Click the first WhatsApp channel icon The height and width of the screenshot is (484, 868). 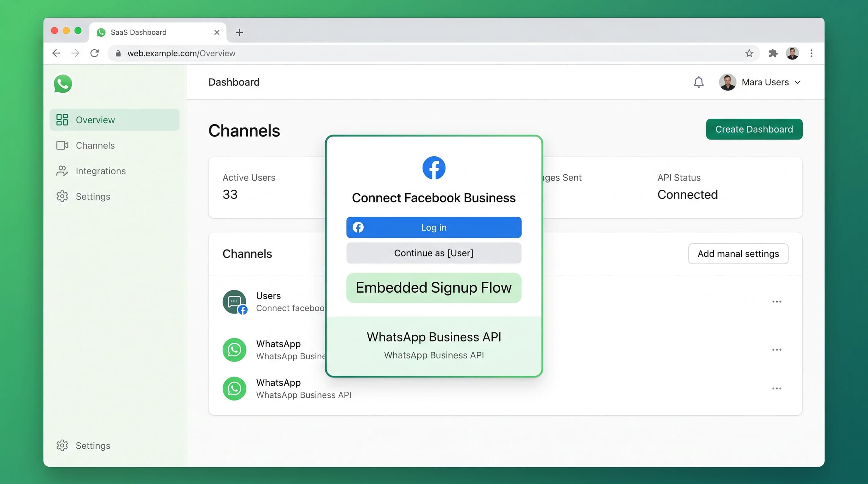(234, 350)
